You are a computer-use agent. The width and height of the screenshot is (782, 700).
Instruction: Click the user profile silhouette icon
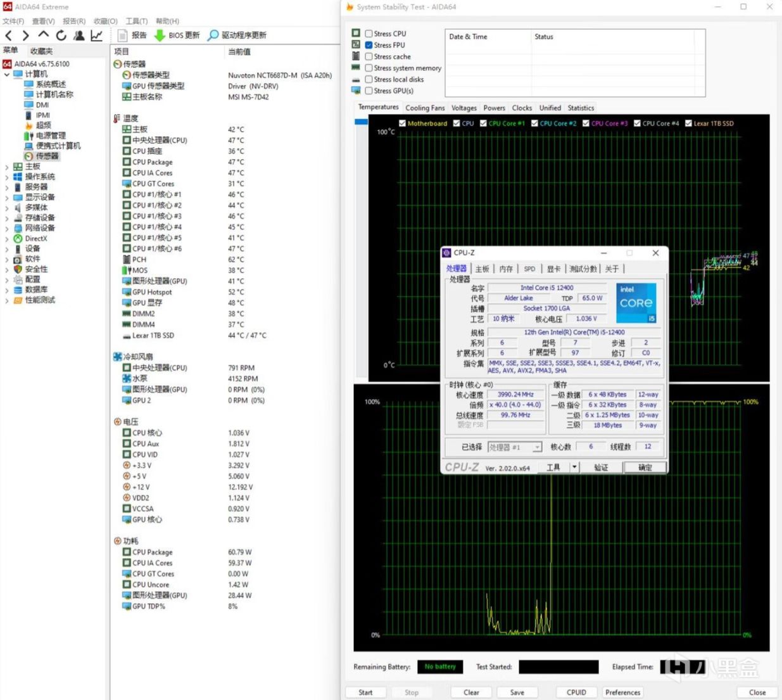(79, 35)
